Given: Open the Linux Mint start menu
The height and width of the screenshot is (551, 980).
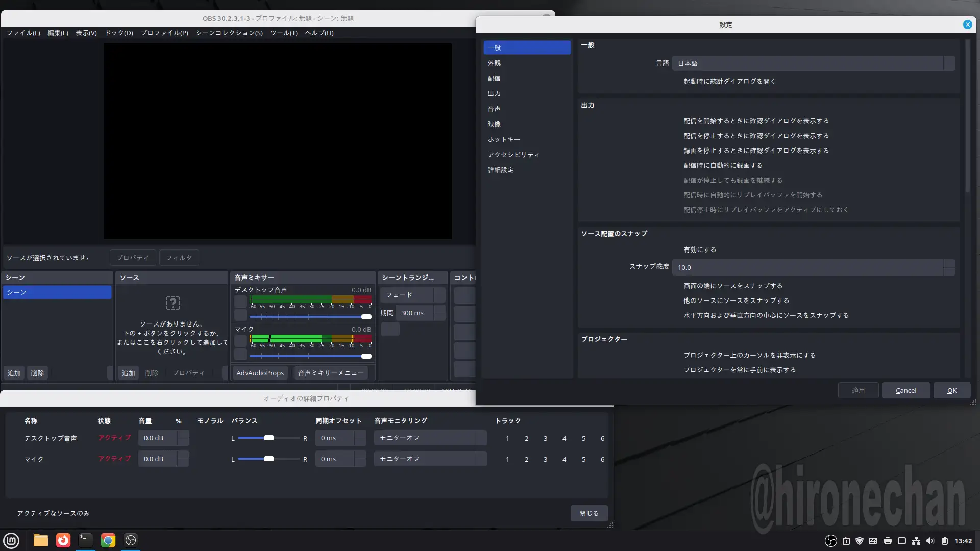Looking at the screenshot, I should pyautogui.click(x=11, y=540).
